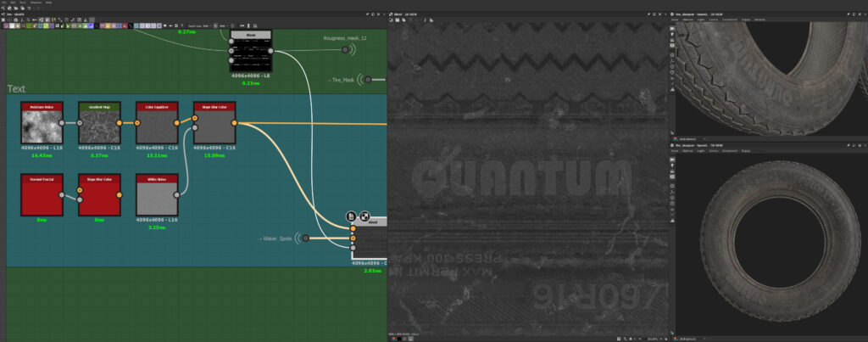
Task: Click camera icon in lower 3D view sidebar
Action: click(672, 160)
